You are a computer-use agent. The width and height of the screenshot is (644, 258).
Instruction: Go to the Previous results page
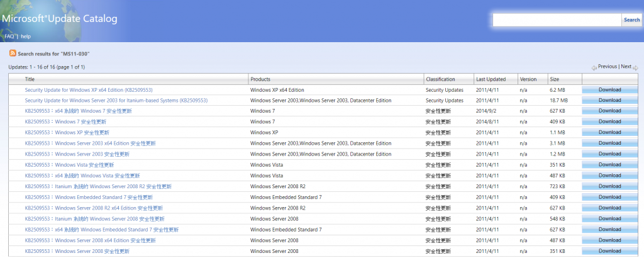tap(607, 67)
